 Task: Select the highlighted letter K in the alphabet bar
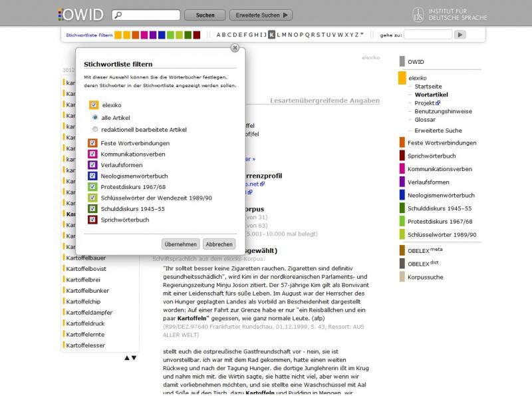[271, 35]
